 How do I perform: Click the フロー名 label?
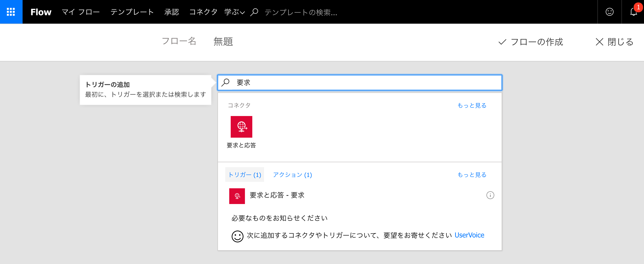coord(179,41)
